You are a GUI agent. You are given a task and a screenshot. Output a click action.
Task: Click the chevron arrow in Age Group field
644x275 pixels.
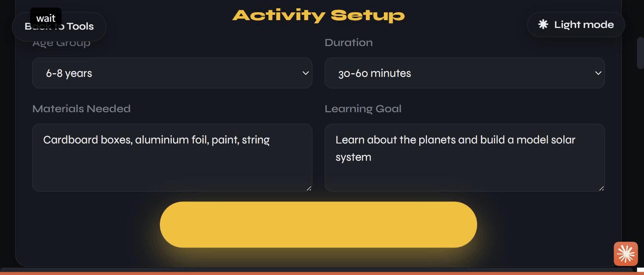[305, 73]
